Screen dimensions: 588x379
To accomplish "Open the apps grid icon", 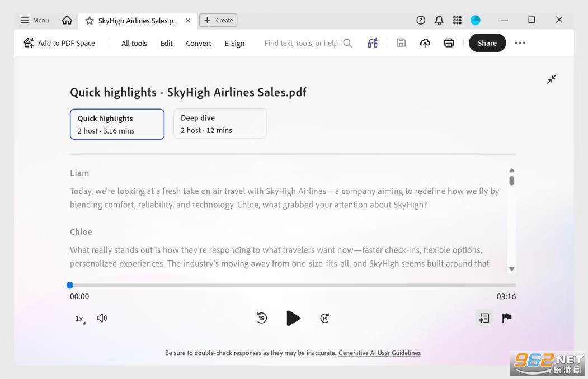I will tap(457, 20).
